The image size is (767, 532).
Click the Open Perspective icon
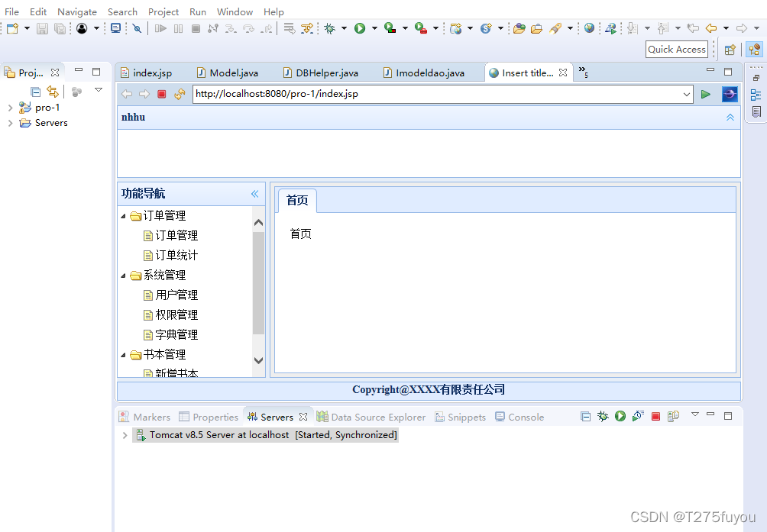(x=730, y=50)
